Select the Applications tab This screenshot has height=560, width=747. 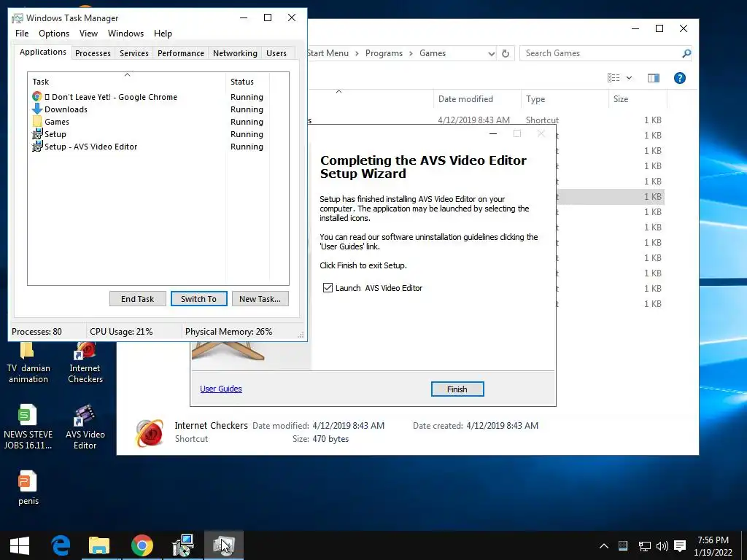pos(43,52)
